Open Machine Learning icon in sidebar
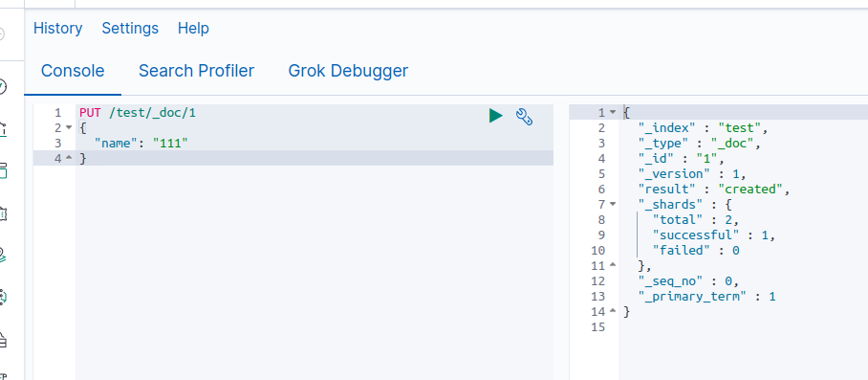Screen dimensions: 868x380 (x=3, y=297)
